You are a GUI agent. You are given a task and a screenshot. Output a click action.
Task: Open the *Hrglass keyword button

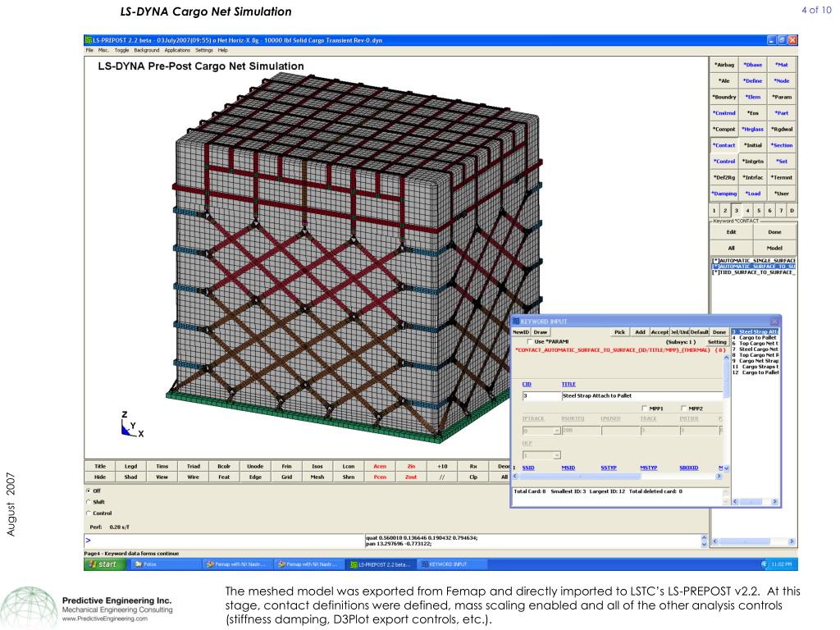click(x=753, y=129)
